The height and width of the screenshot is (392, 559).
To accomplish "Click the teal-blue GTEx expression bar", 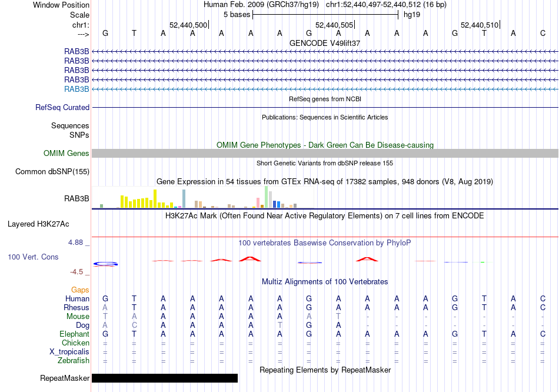I will point(184,199).
